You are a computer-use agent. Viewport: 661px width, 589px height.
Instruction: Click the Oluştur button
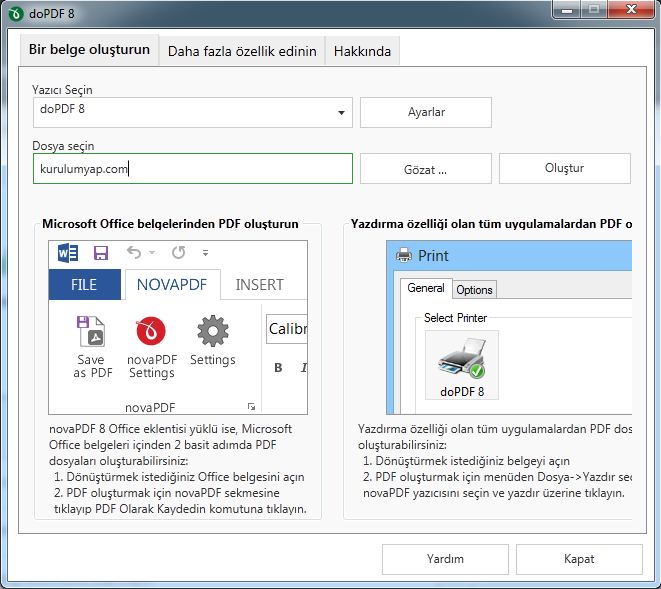(564, 168)
